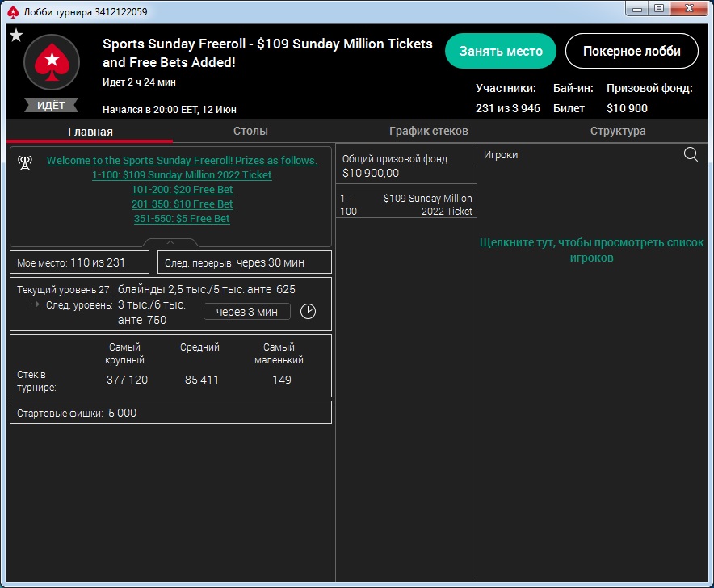The width and height of the screenshot is (714, 588).
Task: Click the PokerStars icon in window title bar
Action: tap(13, 12)
